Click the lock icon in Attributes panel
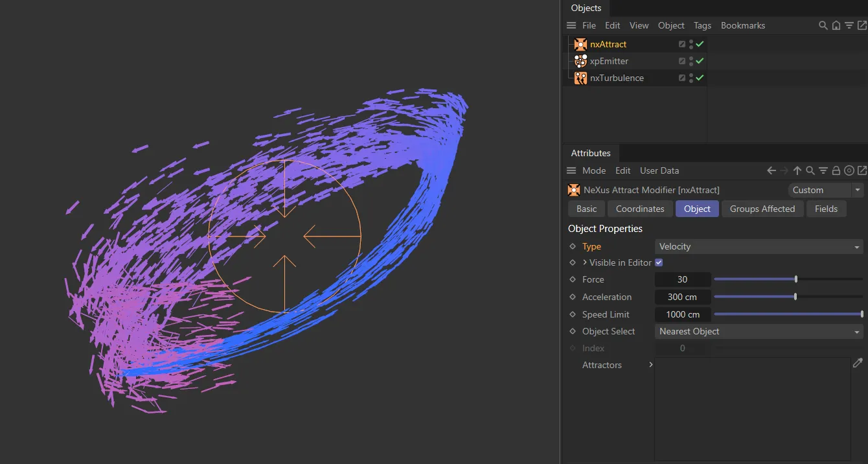The height and width of the screenshot is (464, 868). coord(836,170)
